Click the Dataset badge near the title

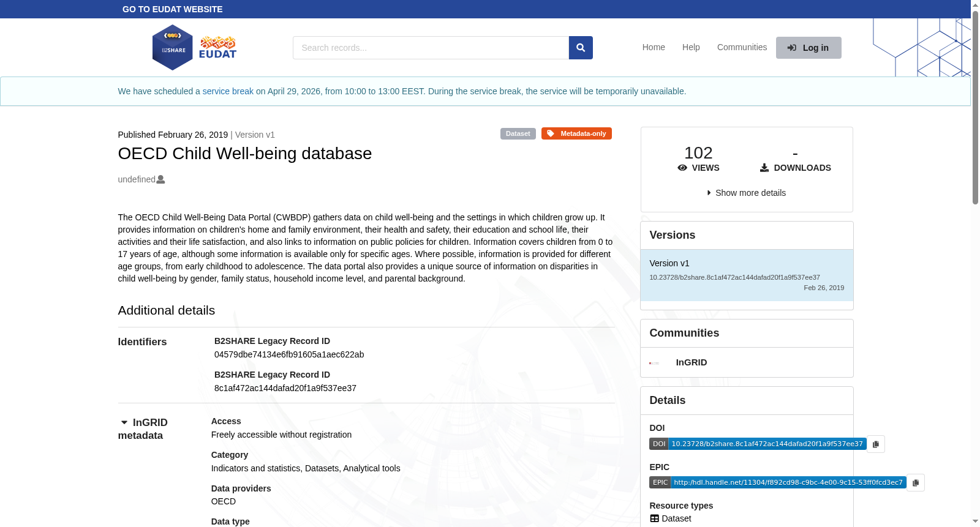[x=518, y=133]
